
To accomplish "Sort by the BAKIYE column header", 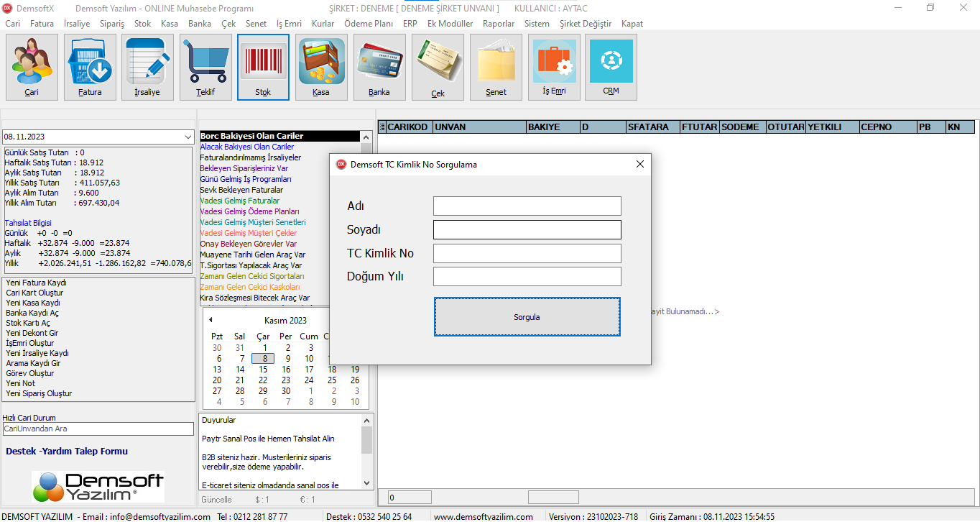I will tap(553, 127).
